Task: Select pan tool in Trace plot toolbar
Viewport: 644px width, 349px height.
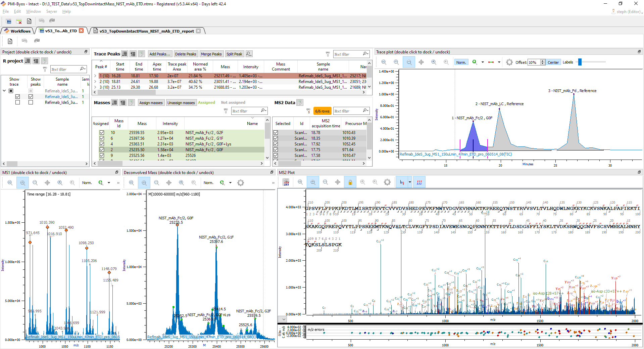Action: pos(421,62)
